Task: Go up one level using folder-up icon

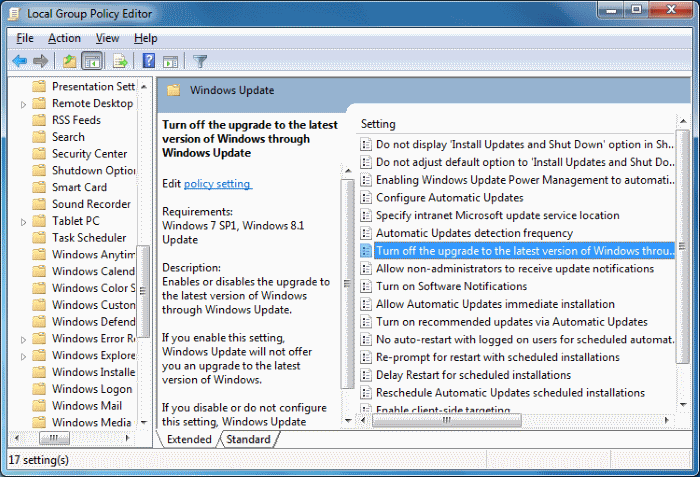Action: (69, 61)
